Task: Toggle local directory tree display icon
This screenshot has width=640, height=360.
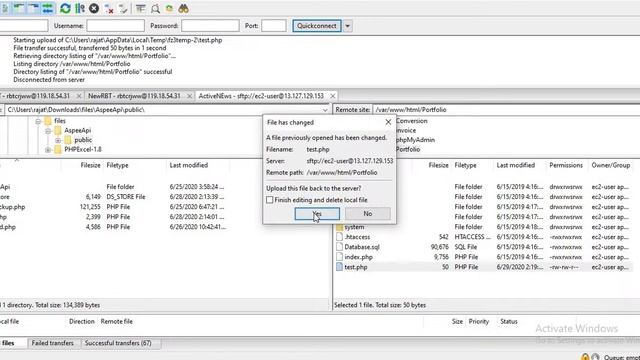Action: click(19, 8)
